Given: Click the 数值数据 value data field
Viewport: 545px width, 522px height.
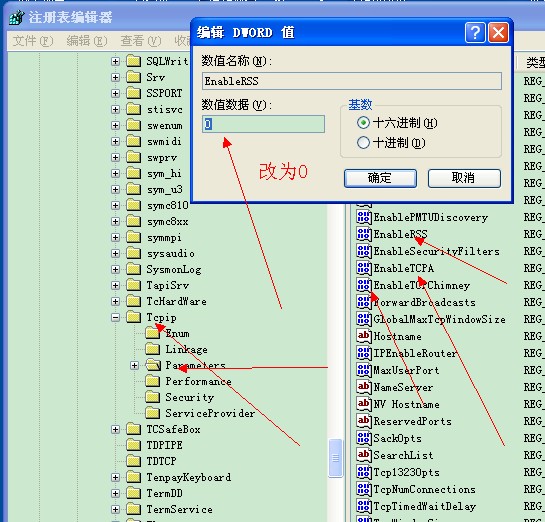Looking at the screenshot, I should [x=263, y=124].
